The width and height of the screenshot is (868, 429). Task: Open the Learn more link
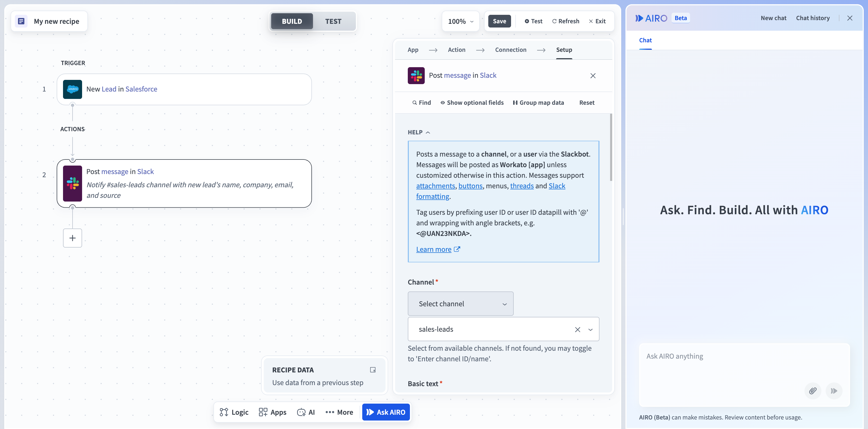coord(438,249)
